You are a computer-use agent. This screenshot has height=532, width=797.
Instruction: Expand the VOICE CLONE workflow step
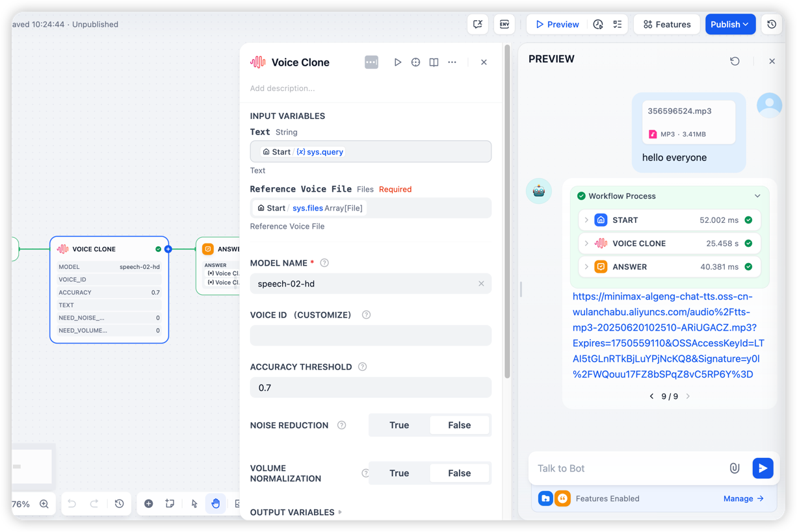click(x=586, y=244)
